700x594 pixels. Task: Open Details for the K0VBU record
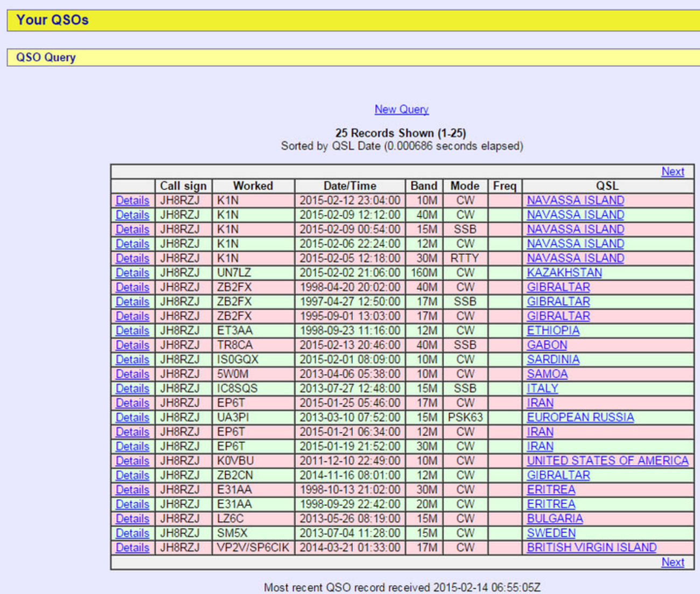coord(132,461)
